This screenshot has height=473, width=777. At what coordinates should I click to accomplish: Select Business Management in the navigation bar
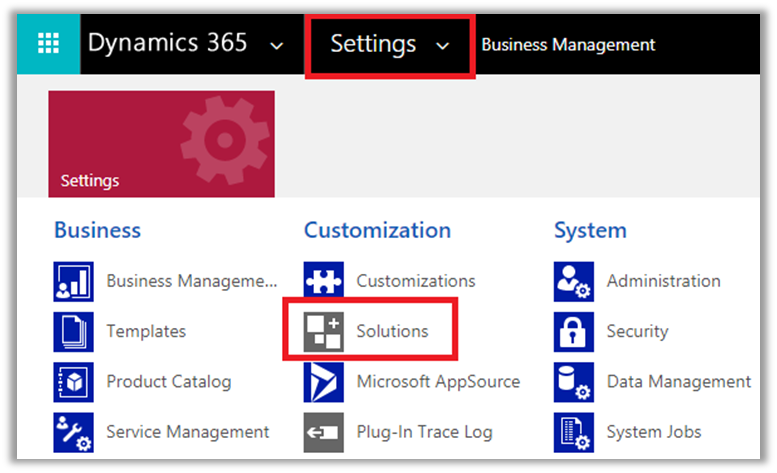pyautogui.click(x=568, y=45)
